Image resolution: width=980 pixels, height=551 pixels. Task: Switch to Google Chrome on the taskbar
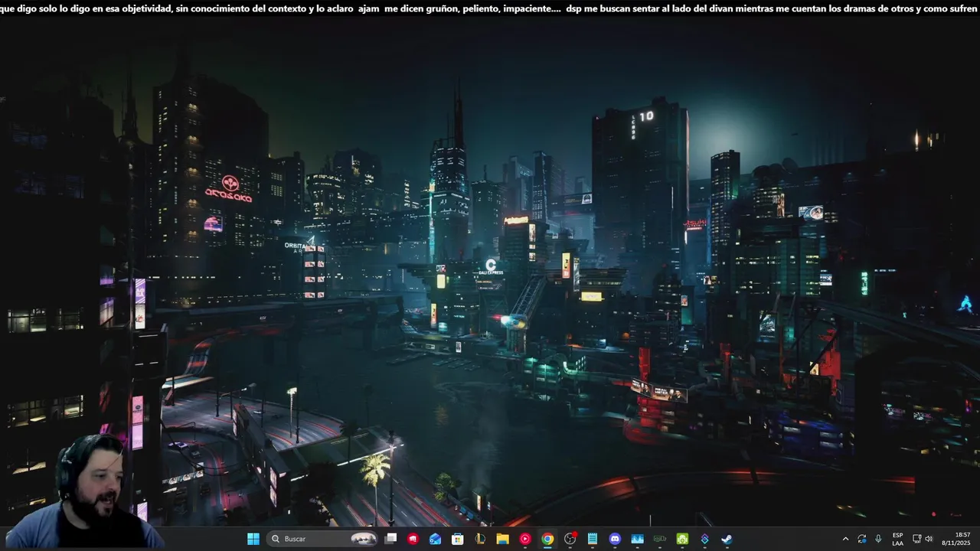click(x=547, y=539)
